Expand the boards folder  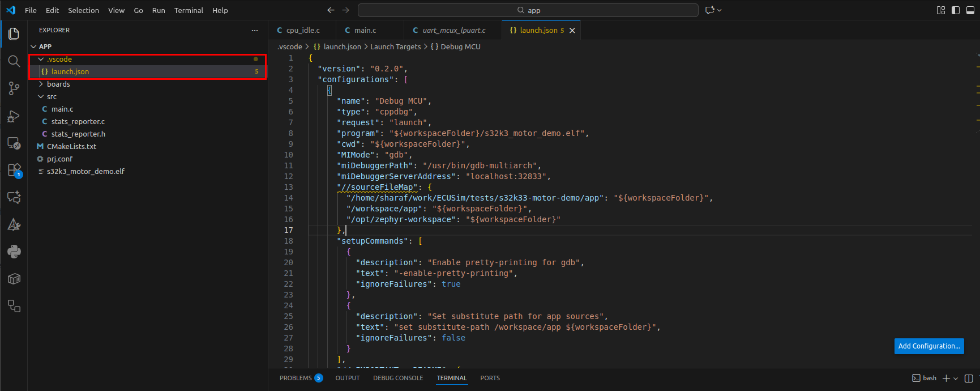tap(41, 84)
